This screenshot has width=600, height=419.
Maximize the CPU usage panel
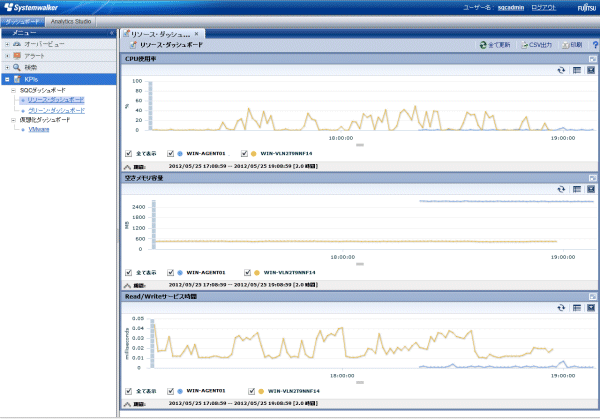[592, 59]
